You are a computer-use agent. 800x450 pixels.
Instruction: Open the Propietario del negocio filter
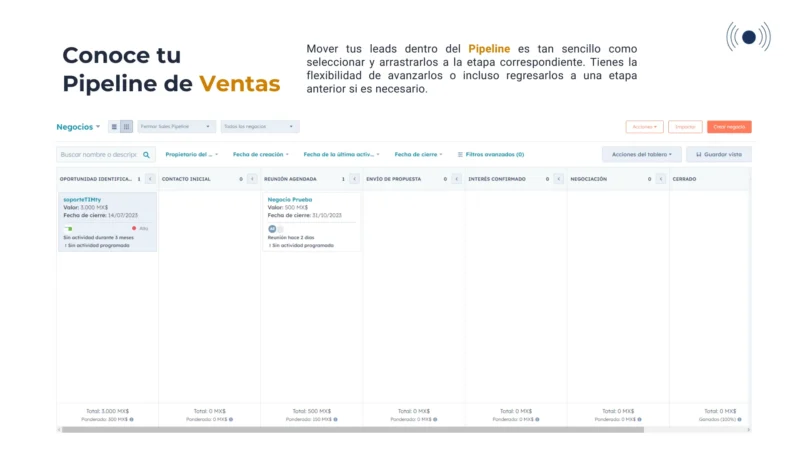pyautogui.click(x=191, y=155)
